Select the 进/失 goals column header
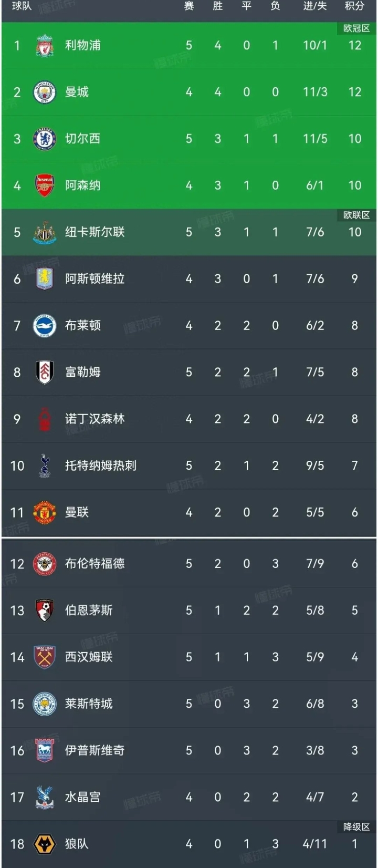Image resolution: width=378 pixels, height=868 pixels. coord(314,6)
